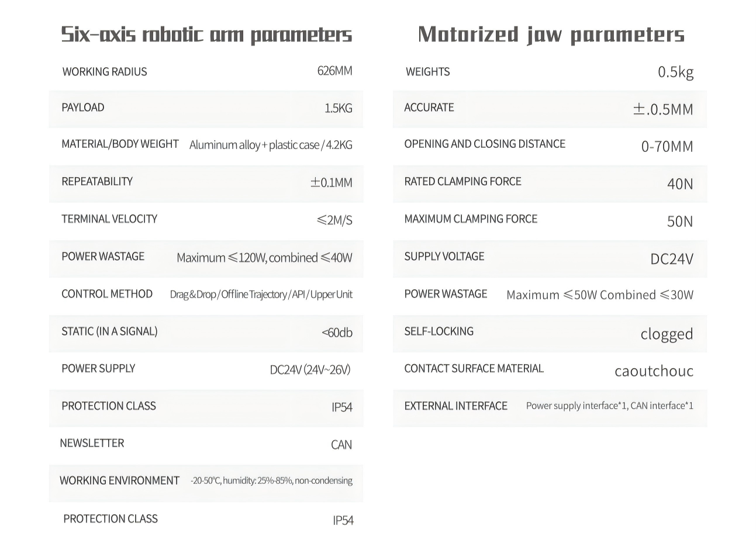Click the 626MM working radius value
This screenshot has height=540, width=756.
tap(334, 71)
